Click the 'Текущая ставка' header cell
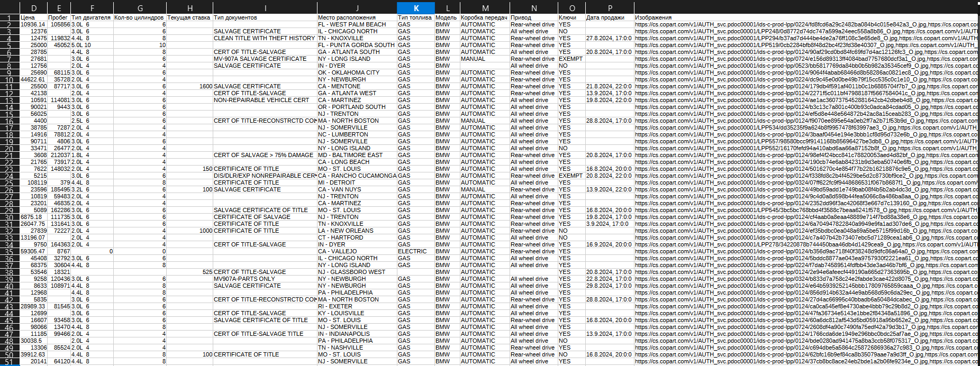The width and height of the screenshot is (980, 366). (189, 17)
